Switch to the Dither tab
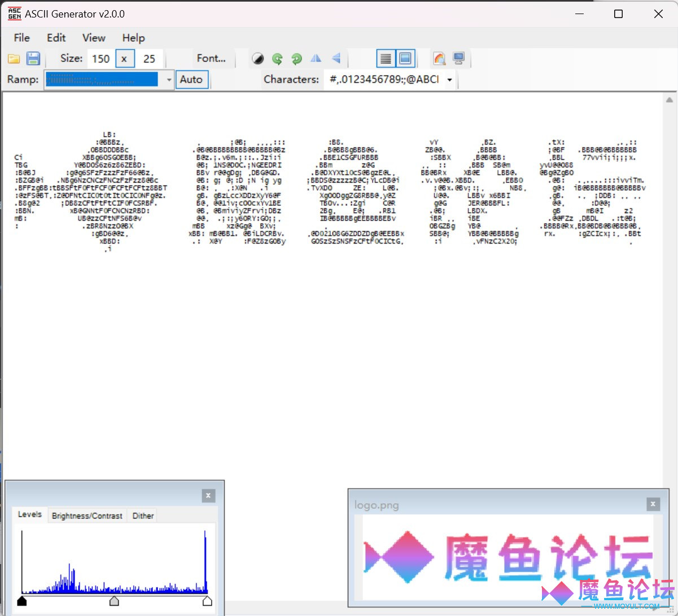 click(x=143, y=516)
